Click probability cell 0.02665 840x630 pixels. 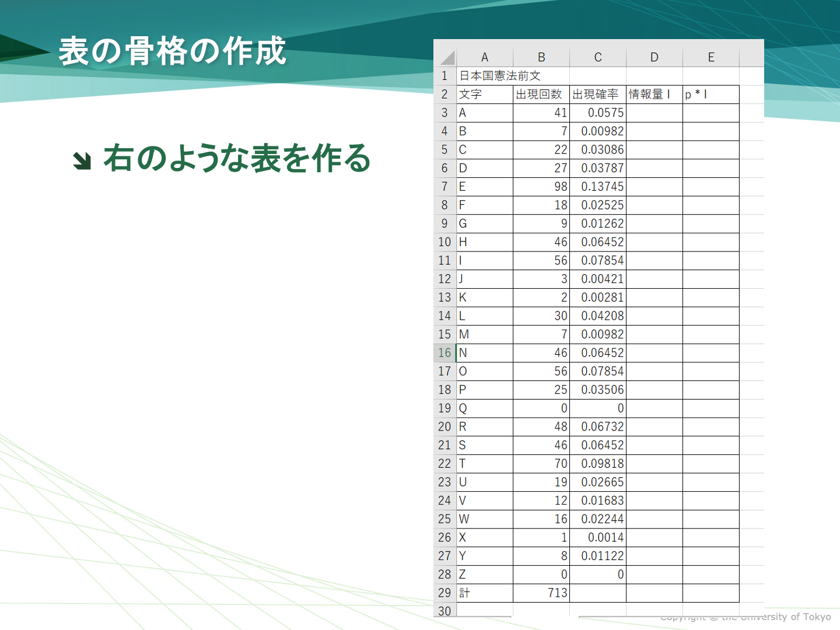pos(598,482)
